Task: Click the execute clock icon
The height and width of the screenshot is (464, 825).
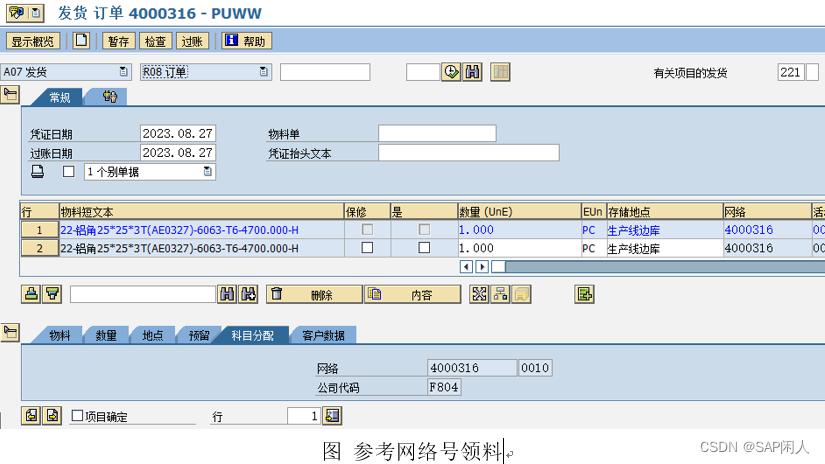Action: 451,72
